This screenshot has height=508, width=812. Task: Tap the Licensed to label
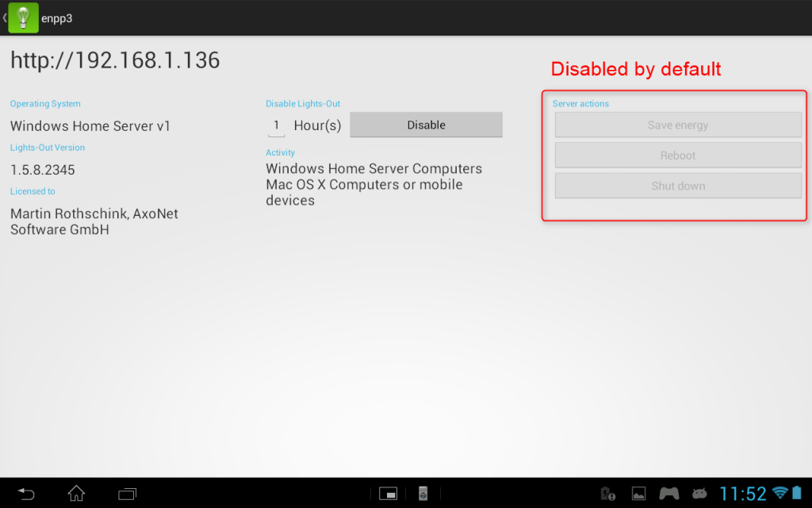click(x=33, y=191)
